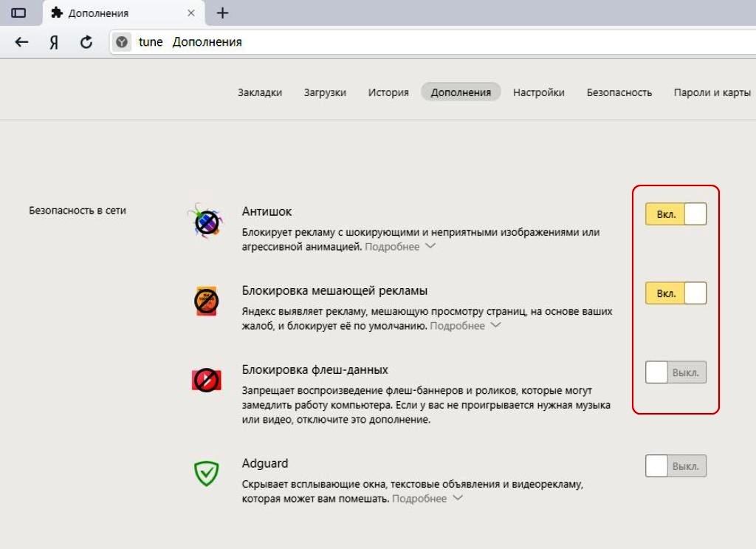Click the Antishock bug icon
The image size is (756, 549).
click(206, 222)
